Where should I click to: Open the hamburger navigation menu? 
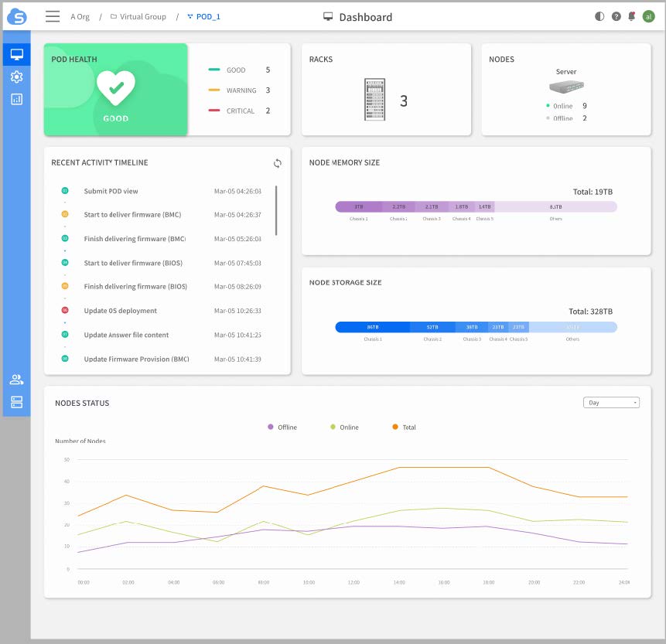(53, 16)
